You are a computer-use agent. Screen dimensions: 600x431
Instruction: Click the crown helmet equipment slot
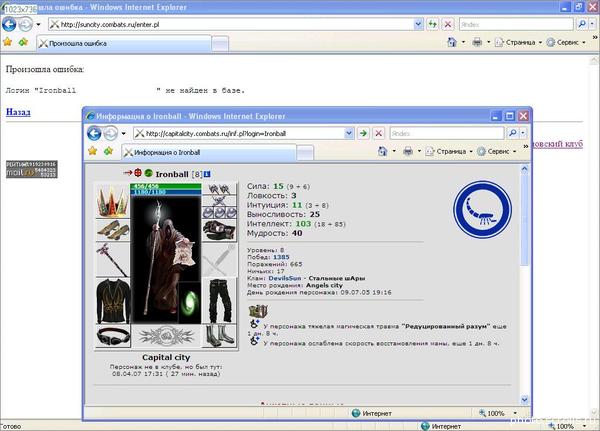pyautogui.click(x=112, y=201)
